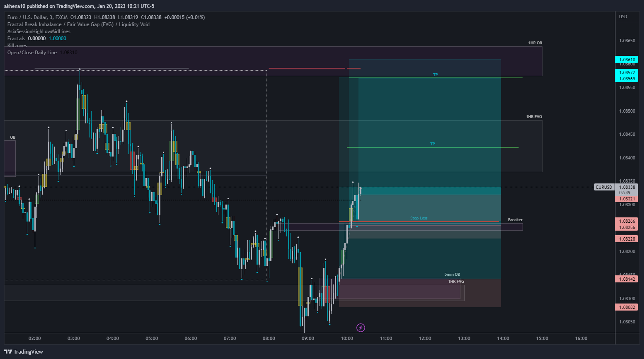Click the 1.08050 price axis label
Image resolution: width=644 pixels, height=359 pixels.
(627, 322)
